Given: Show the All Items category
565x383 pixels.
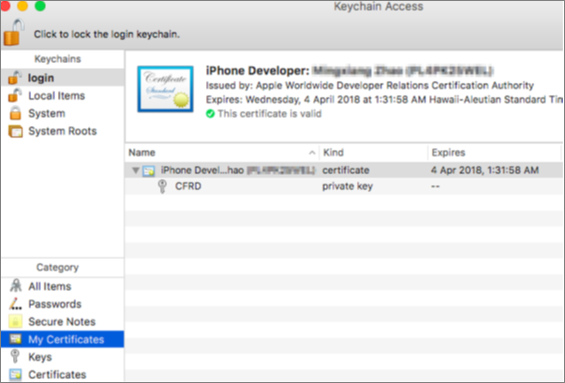Looking at the screenshot, I should point(63,286).
